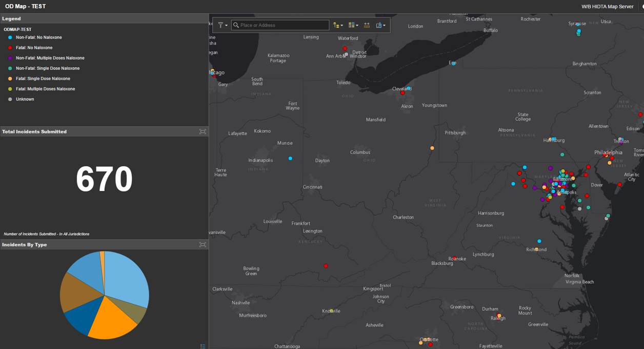
Task: Click the Louisville city label
Action: click(x=273, y=221)
